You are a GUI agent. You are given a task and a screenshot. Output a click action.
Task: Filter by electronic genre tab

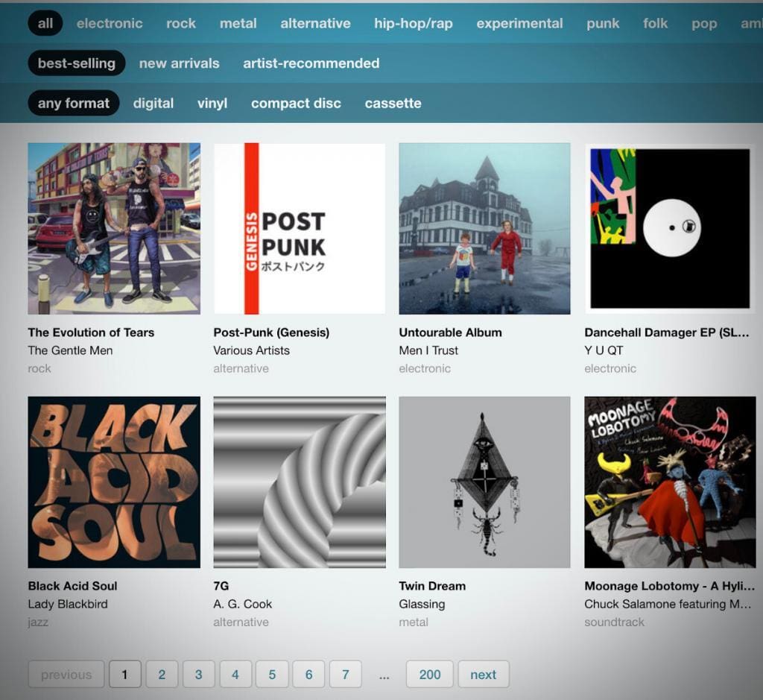coord(110,23)
